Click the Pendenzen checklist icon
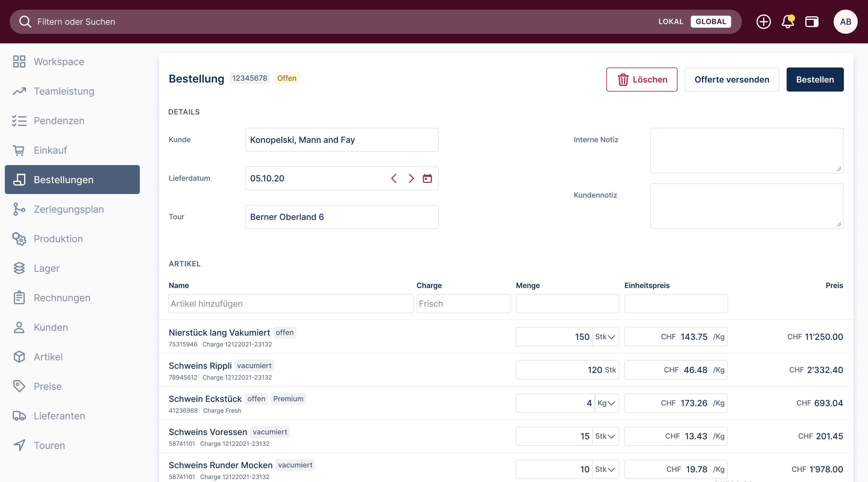The width and height of the screenshot is (868, 482). click(x=19, y=120)
